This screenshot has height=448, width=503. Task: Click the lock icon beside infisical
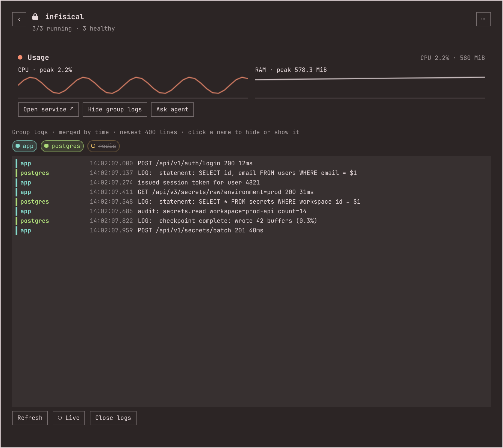click(35, 16)
